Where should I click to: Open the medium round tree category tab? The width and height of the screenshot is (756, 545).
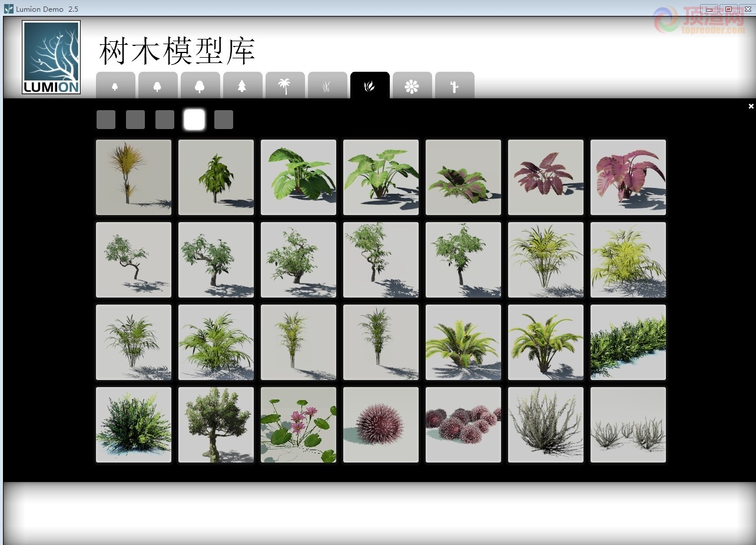pos(158,85)
